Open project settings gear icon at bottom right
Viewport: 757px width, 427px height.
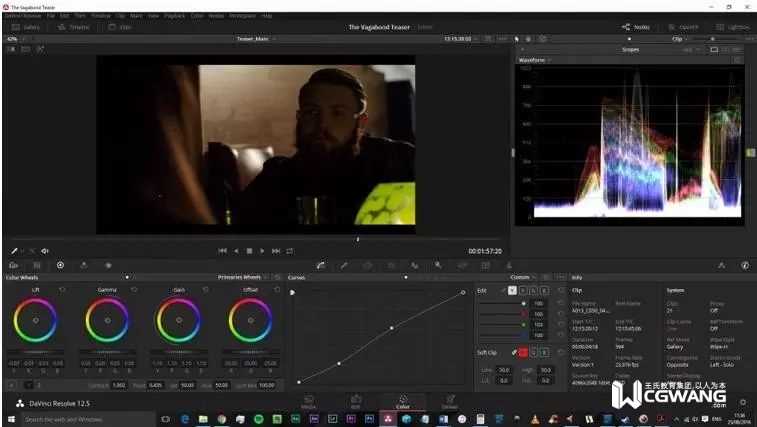[x=743, y=402]
